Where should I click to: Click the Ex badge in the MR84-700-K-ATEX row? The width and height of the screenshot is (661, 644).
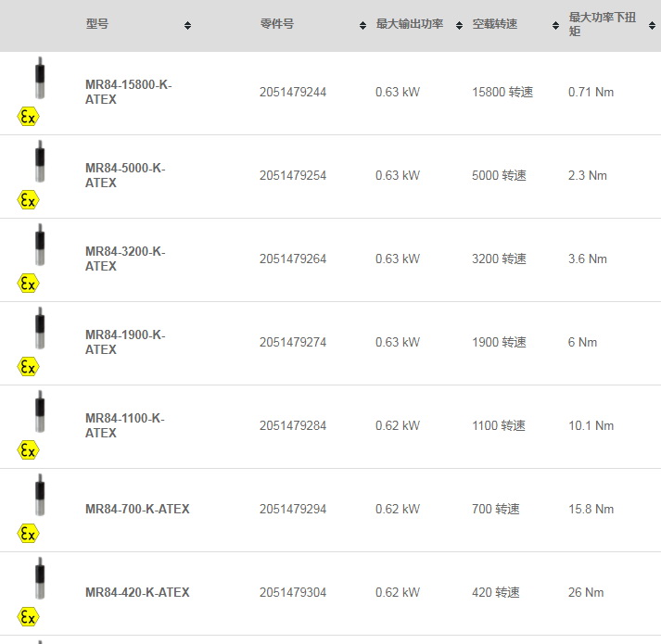(28, 534)
